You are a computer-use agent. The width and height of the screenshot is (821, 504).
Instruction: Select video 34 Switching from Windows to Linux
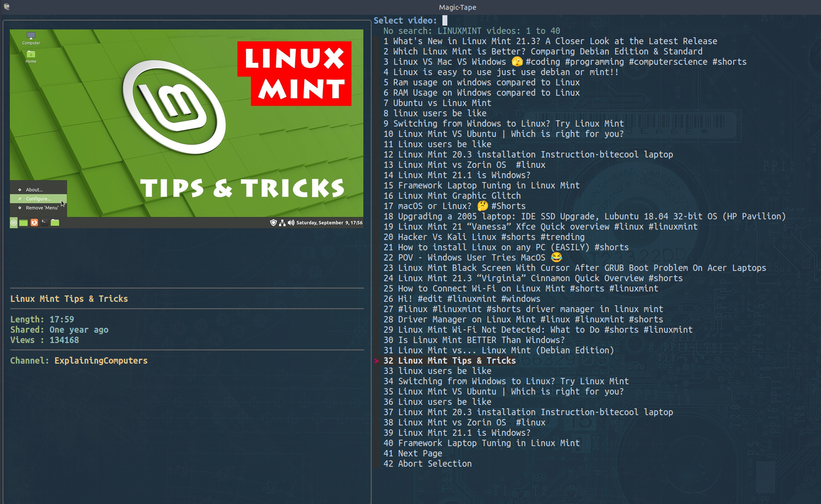tap(506, 381)
